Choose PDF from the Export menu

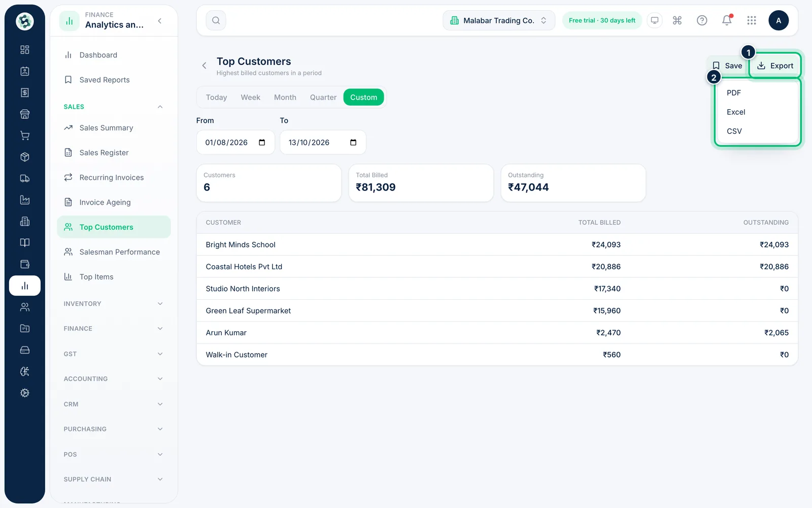757,93
